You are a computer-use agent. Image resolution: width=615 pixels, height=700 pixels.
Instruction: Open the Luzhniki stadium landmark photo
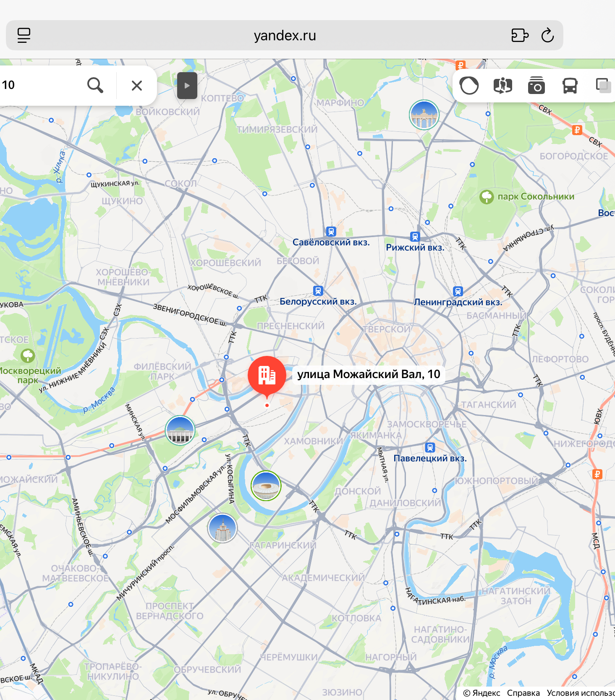click(x=266, y=486)
